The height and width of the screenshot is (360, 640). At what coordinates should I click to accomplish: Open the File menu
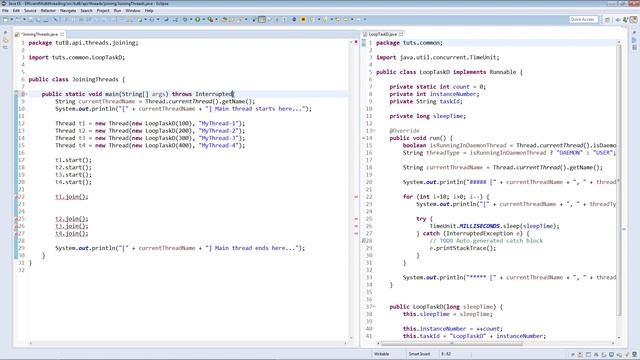pos(5,11)
